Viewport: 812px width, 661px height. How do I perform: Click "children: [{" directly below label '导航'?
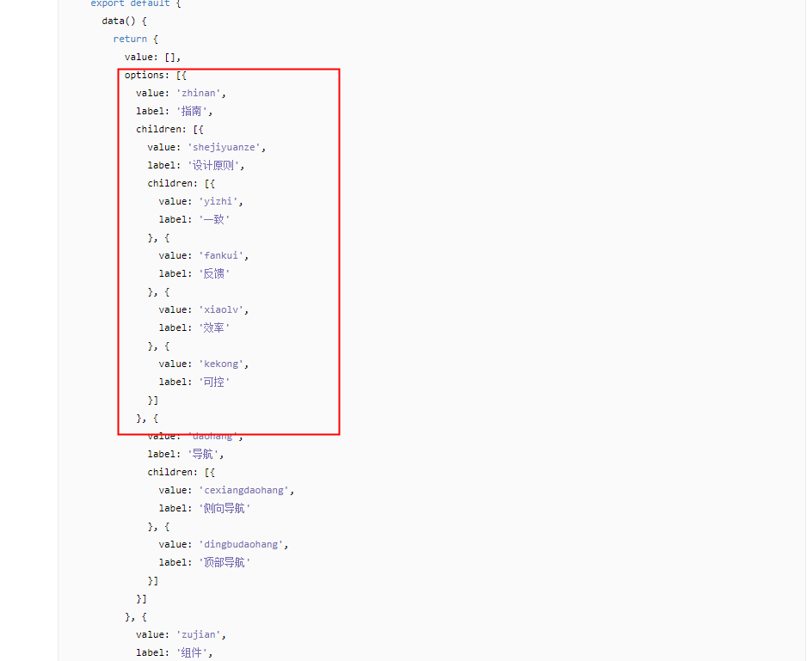point(181,473)
